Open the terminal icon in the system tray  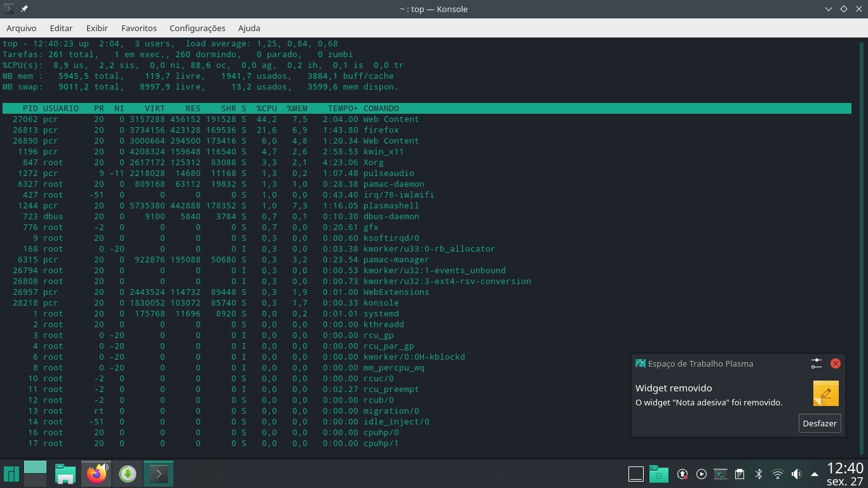[x=721, y=474]
